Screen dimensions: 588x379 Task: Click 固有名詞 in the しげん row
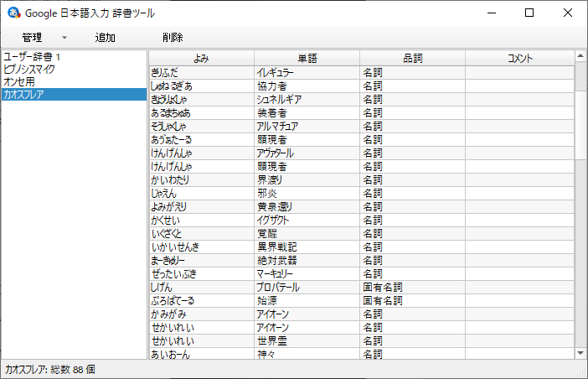[x=412, y=288]
